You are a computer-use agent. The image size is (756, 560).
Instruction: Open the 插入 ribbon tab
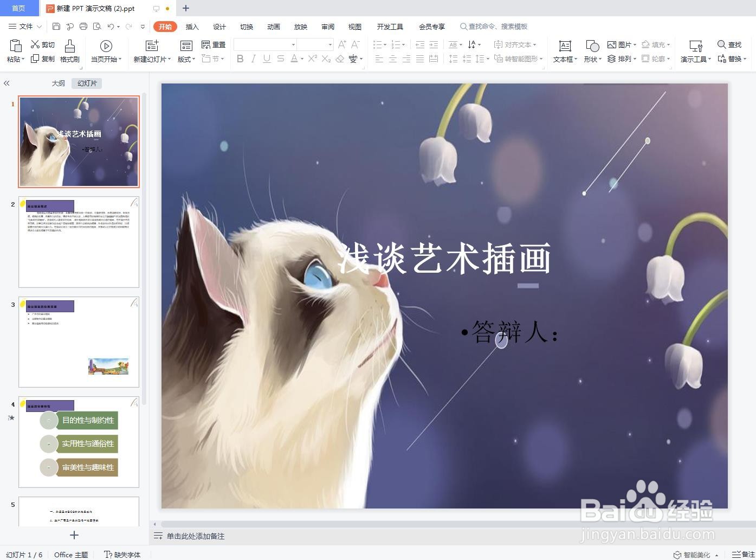[192, 27]
